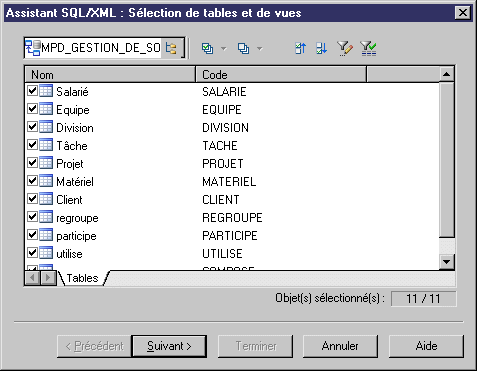Uncheck the Salarié table checkbox

coord(32,91)
